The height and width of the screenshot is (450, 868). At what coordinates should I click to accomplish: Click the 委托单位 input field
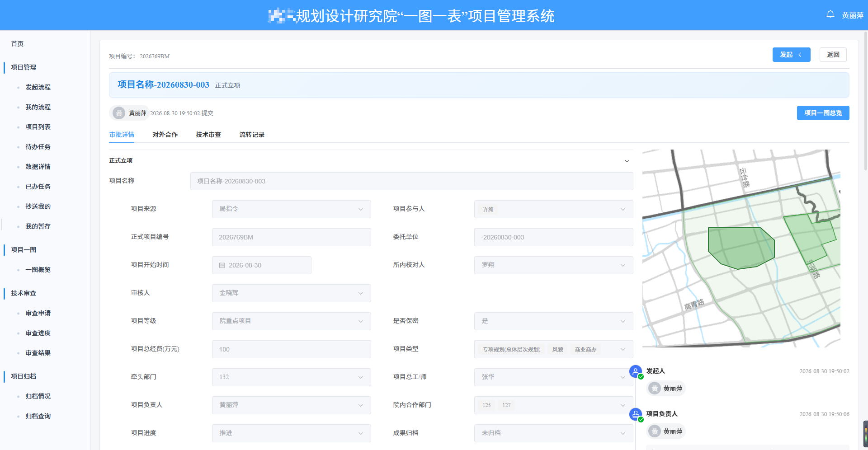pos(554,237)
